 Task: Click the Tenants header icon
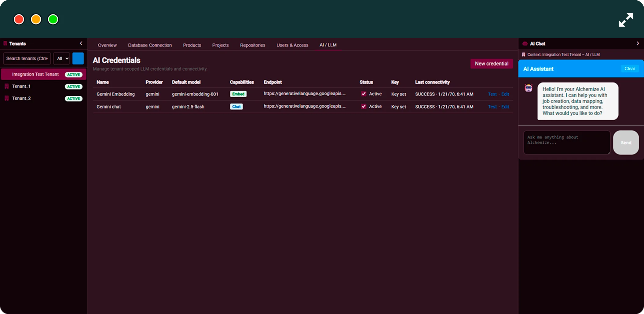click(x=5, y=43)
